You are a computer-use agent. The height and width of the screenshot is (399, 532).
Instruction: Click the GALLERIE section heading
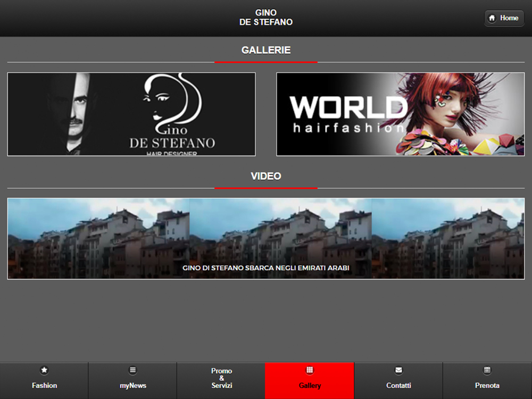pos(266,50)
